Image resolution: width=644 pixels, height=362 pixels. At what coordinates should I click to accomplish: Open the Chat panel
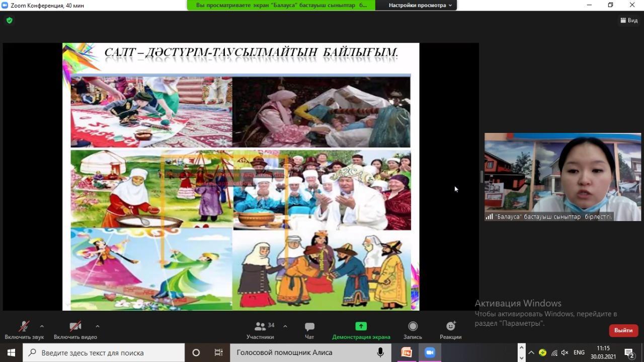[x=309, y=326]
